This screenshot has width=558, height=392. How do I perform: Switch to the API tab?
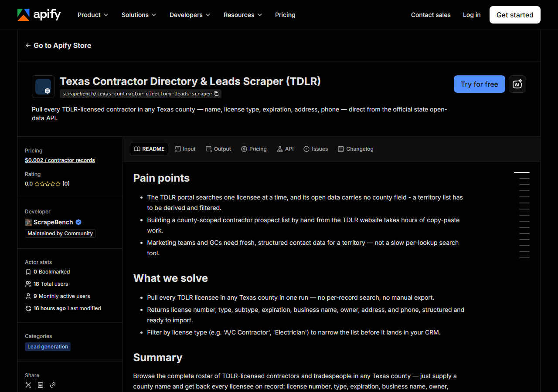(x=285, y=149)
